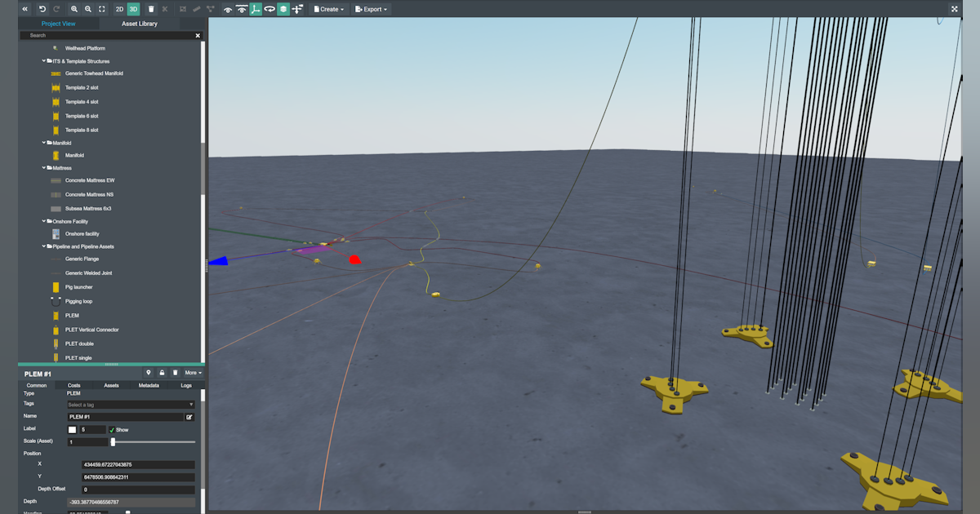Open the Export dropdown menu
Image resolution: width=980 pixels, height=514 pixels.
click(x=372, y=9)
